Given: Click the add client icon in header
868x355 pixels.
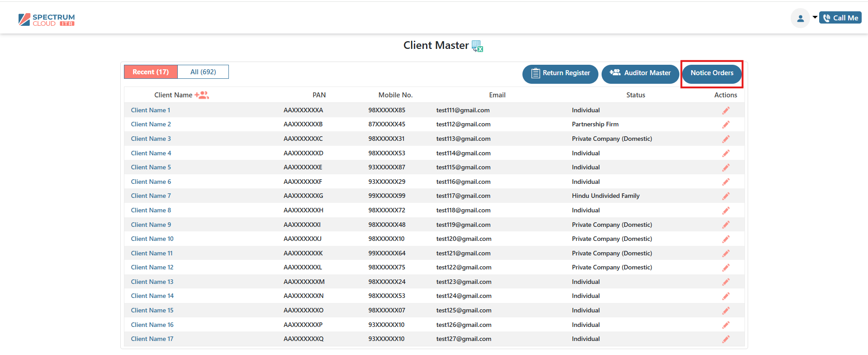Looking at the screenshot, I should [x=202, y=95].
